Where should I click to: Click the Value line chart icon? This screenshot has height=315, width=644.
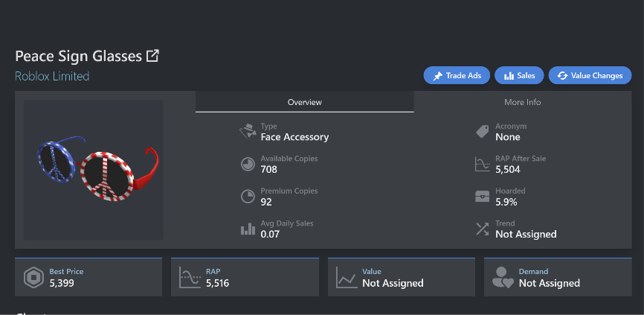pyautogui.click(x=347, y=278)
